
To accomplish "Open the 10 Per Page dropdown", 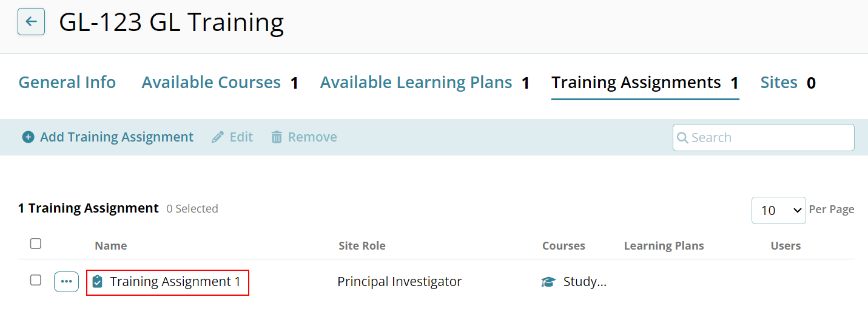I will (779, 210).
